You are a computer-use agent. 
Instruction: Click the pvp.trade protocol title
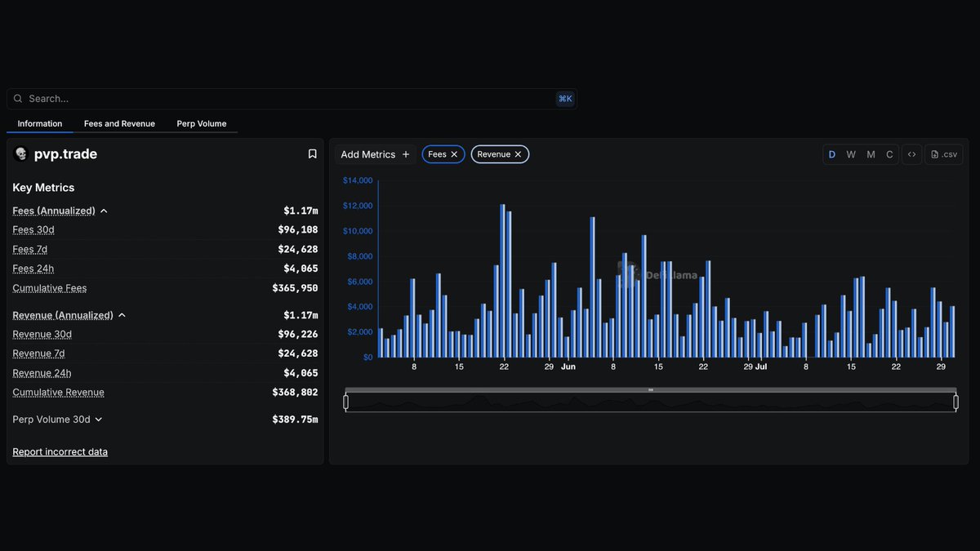(x=65, y=154)
